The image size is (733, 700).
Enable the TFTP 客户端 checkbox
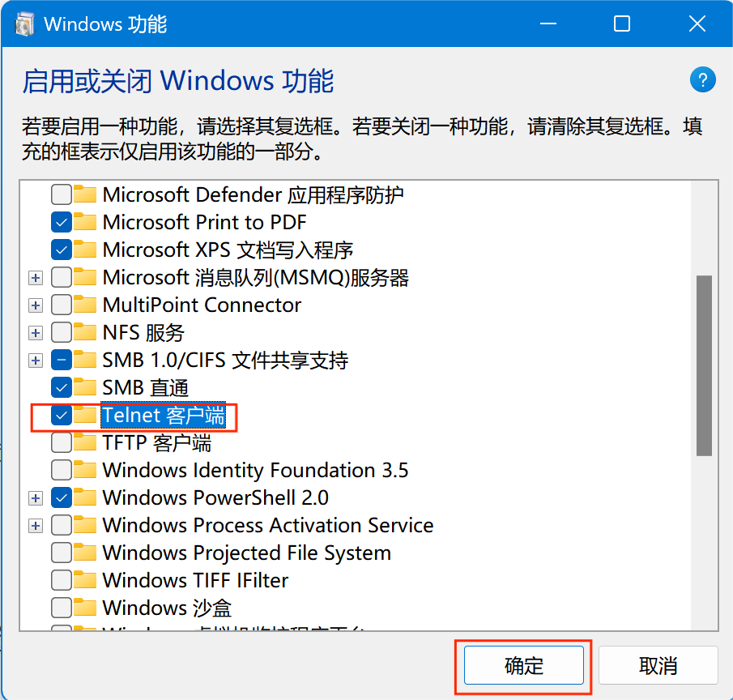pos(62,443)
